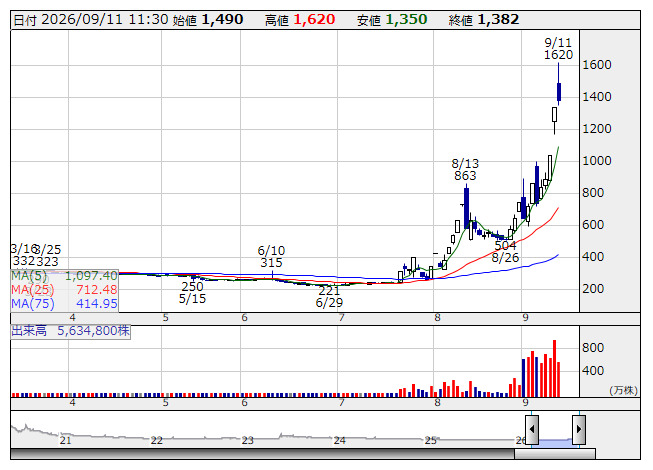Click the 9/11 1620 high label
The height and width of the screenshot is (470, 653).
(558, 49)
